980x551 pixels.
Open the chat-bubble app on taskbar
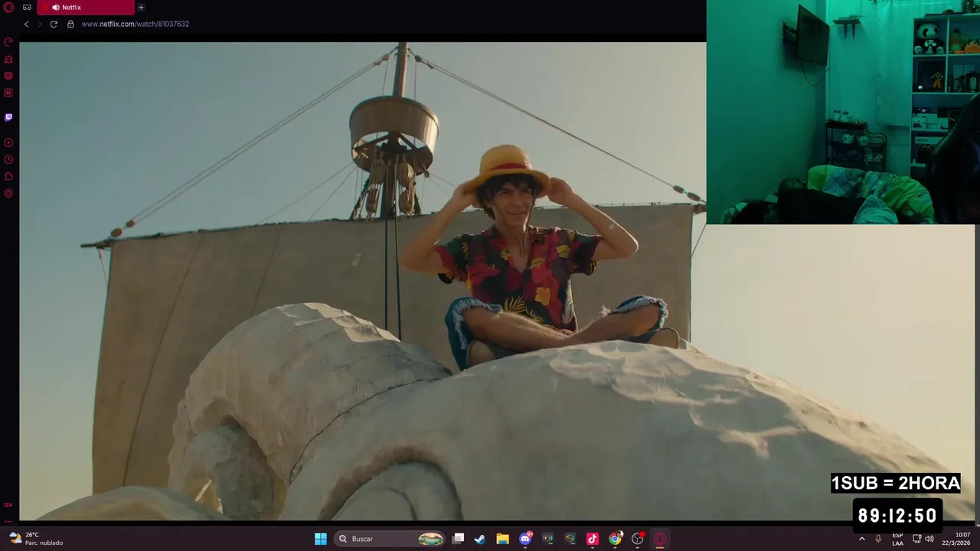click(x=547, y=539)
